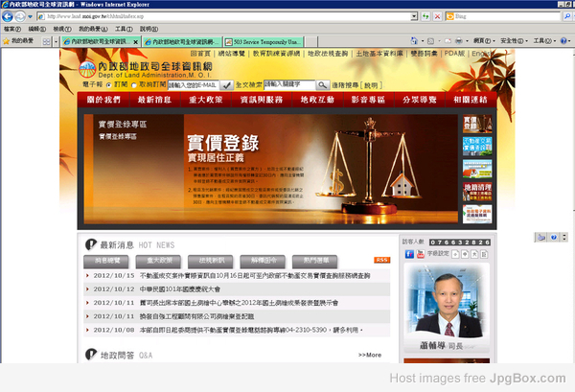
Task: Select the 重大政策 hot news tab button
Action: pyautogui.click(x=158, y=261)
